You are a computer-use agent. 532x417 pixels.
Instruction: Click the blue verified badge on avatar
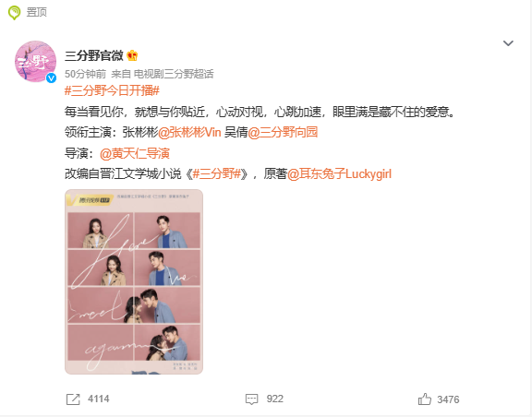51,78
